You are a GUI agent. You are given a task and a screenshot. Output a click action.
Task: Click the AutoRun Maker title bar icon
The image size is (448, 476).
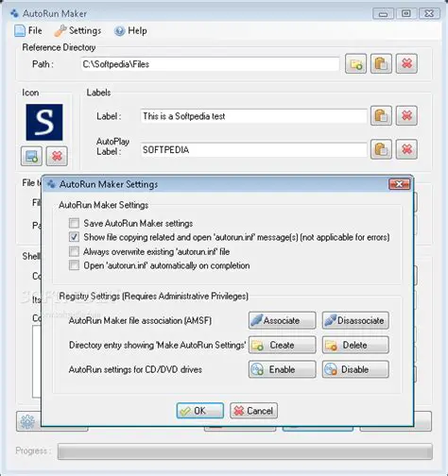[14, 13]
